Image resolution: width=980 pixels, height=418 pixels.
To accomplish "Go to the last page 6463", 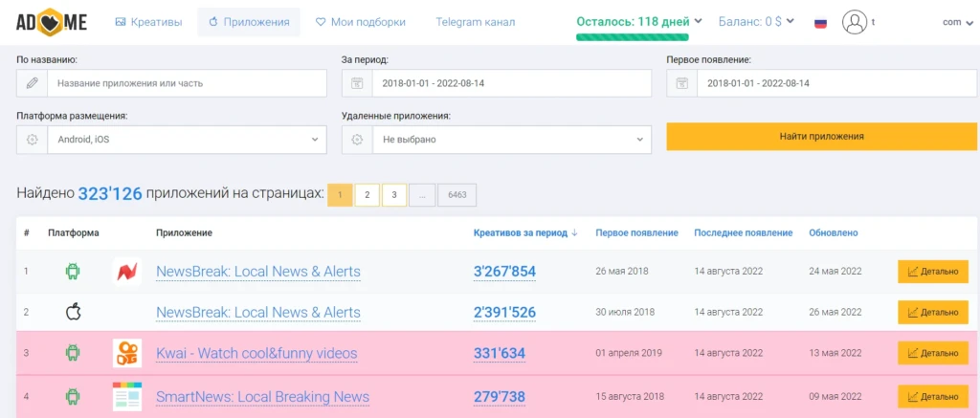I will 457,195.
